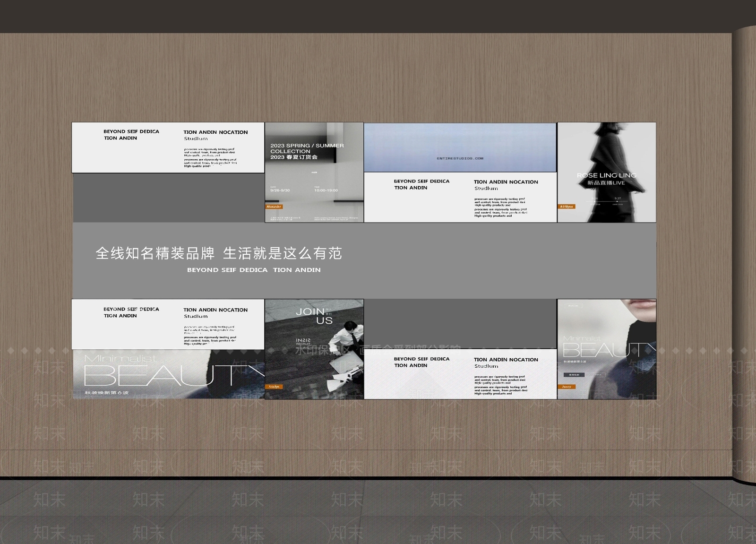
Task: Select the ROSE LING LING poster
Action: pyautogui.click(x=607, y=173)
